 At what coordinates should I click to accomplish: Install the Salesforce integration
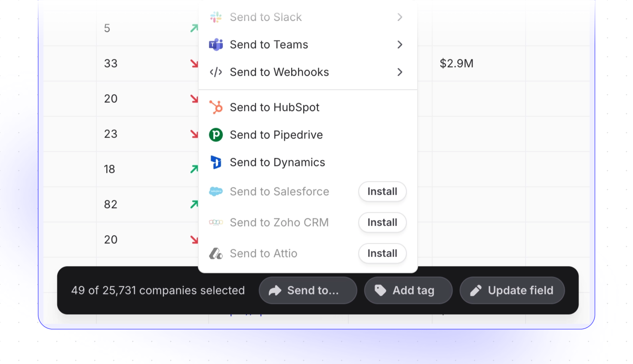point(382,192)
